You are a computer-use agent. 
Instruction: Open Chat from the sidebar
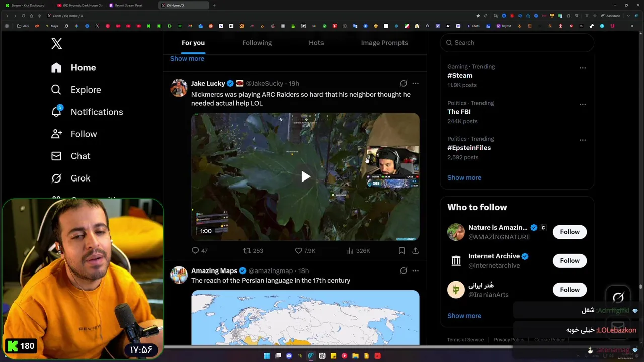pos(71,156)
